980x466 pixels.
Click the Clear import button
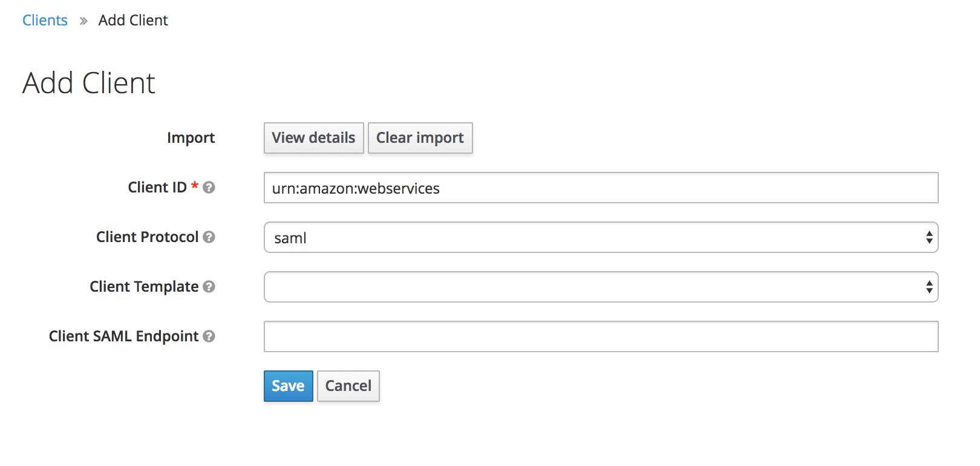[420, 138]
